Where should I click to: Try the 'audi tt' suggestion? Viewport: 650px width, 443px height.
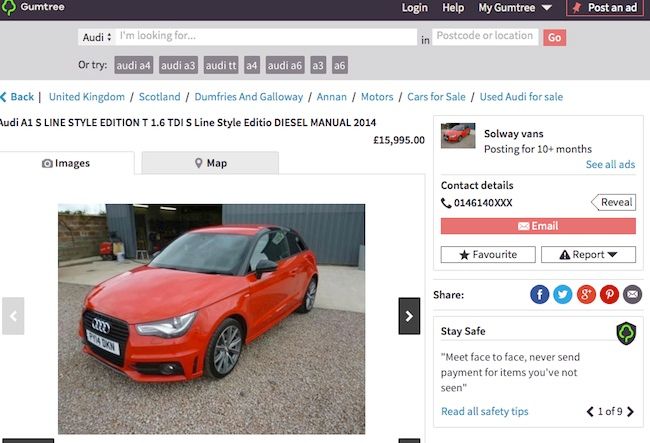pos(221,65)
